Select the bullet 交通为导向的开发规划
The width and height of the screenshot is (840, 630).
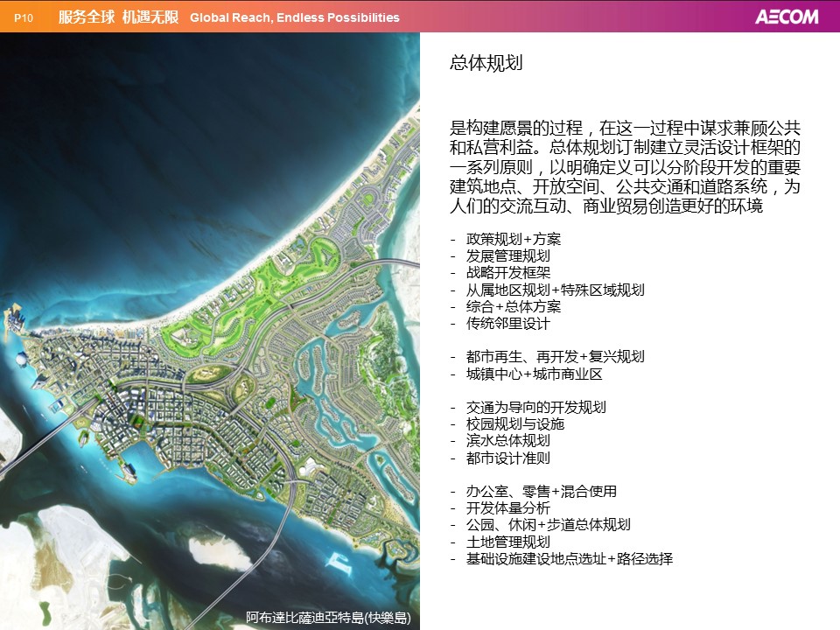[x=535, y=408]
